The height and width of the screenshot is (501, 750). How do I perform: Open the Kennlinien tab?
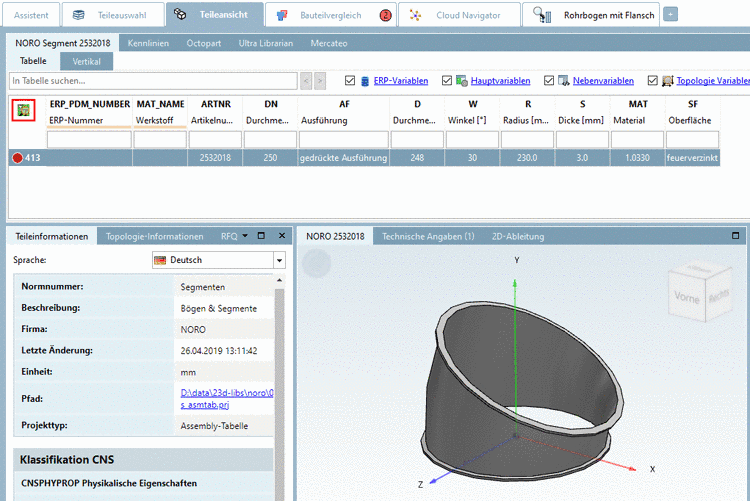click(x=148, y=43)
